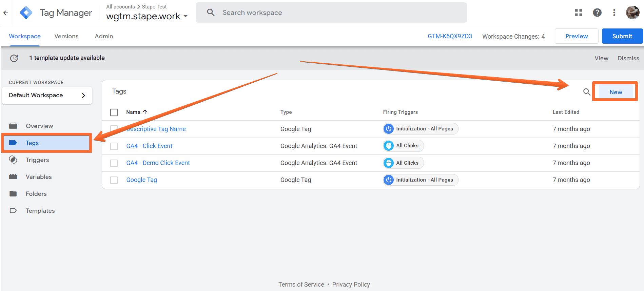Open the Google Tag link
Viewport: 644px width, 291px height.
point(141,180)
